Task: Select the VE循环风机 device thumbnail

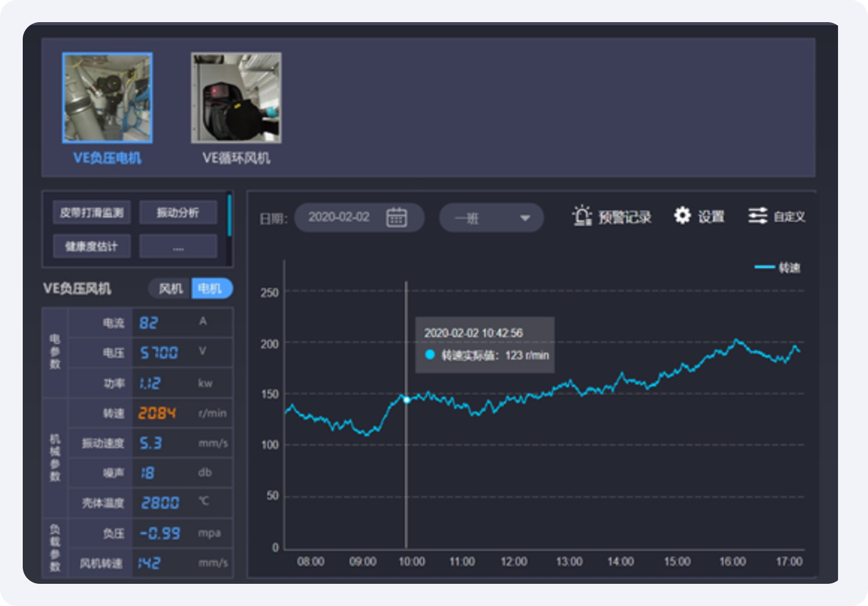Action: coord(236,98)
